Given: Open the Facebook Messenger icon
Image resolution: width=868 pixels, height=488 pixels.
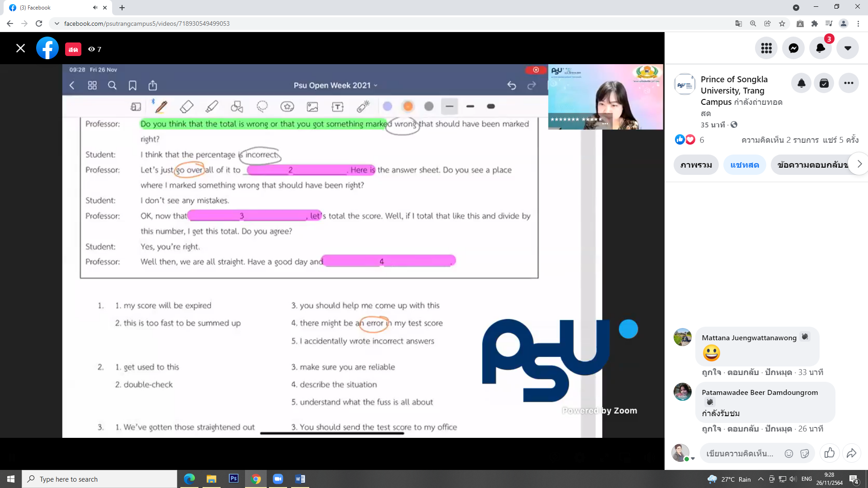Looking at the screenshot, I should pos(793,48).
